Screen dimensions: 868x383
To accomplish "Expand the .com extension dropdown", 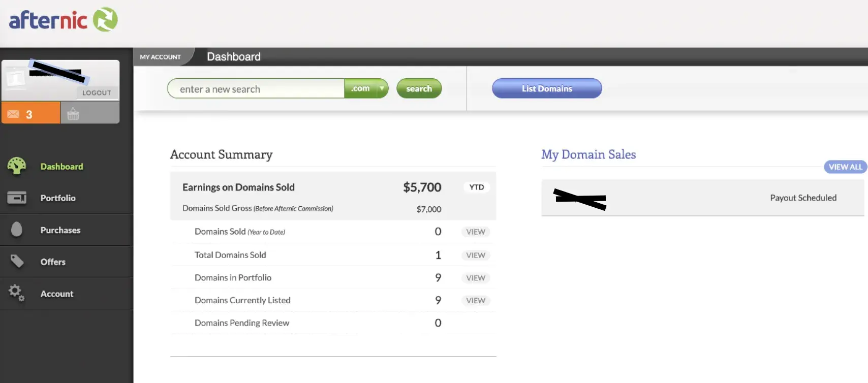I will click(382, 88).
